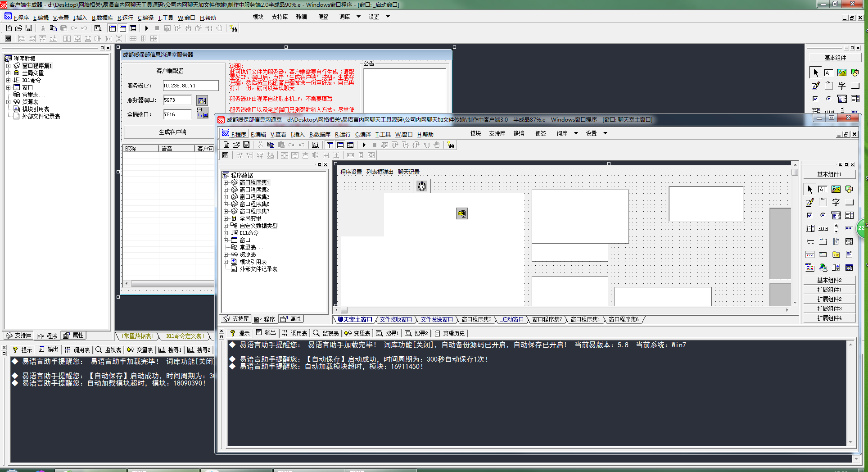Select color picker tool in 基本组件1 palette
868x472 pixels.
pos(810,268)
